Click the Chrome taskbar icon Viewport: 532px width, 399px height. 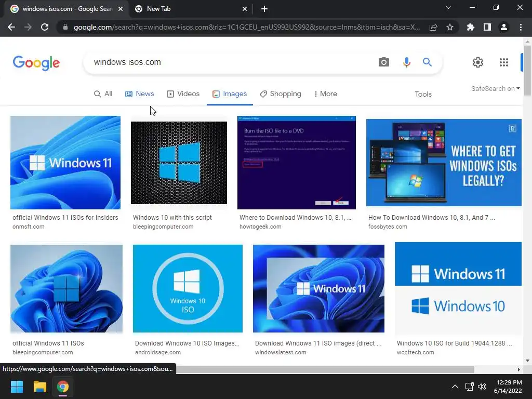pyautogui.click(x=63, y=387)
